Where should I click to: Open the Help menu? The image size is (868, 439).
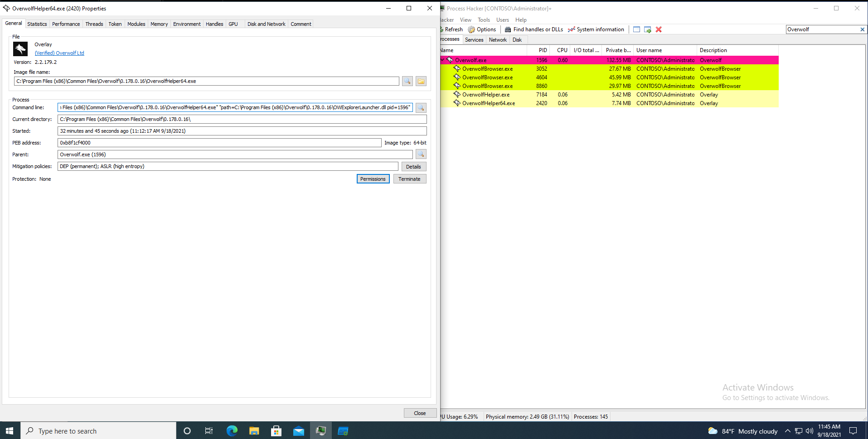(x=521, y=20)
